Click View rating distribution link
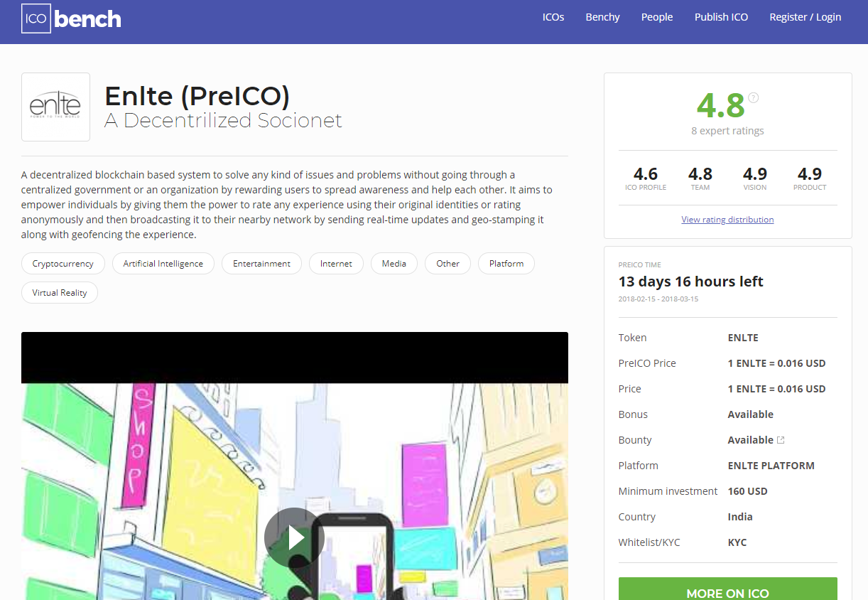Image resolution: width=868 pixels, height=600 pixels. 727,220
